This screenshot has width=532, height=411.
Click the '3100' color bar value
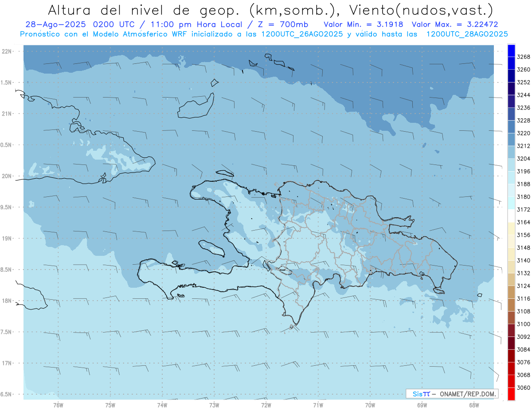tap(524, 324)
